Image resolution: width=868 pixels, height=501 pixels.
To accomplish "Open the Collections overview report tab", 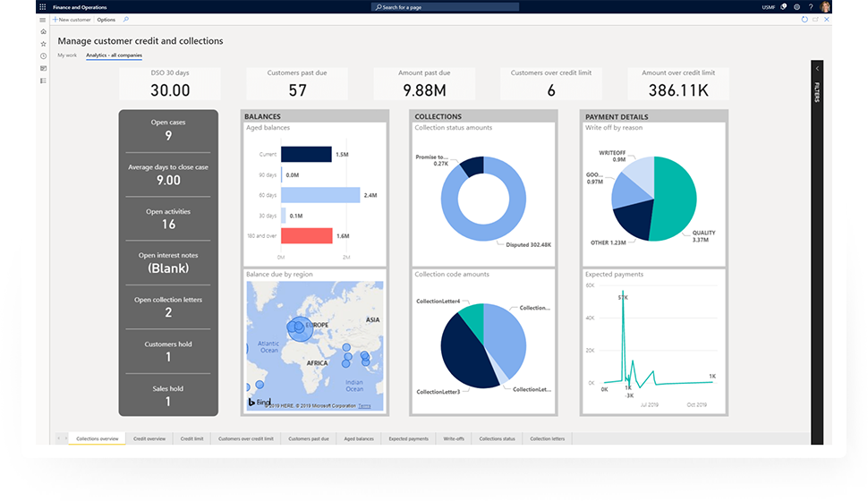I will point(98,438).
